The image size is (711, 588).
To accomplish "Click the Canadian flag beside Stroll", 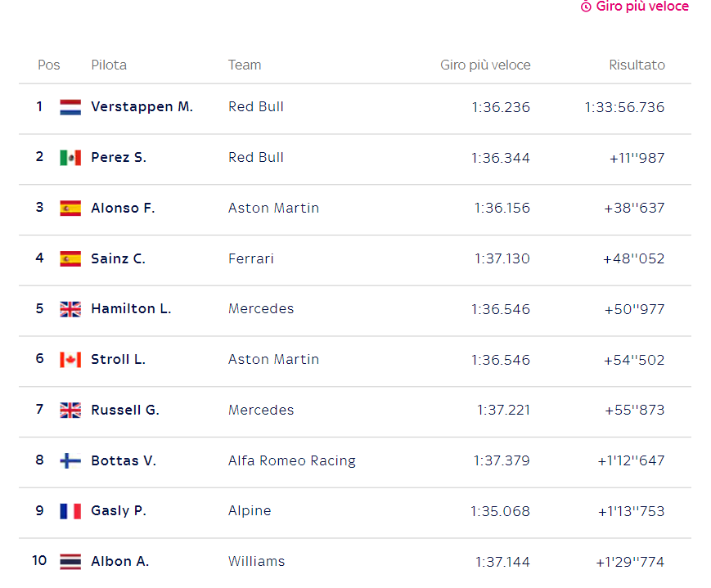I will coord(70,360).
